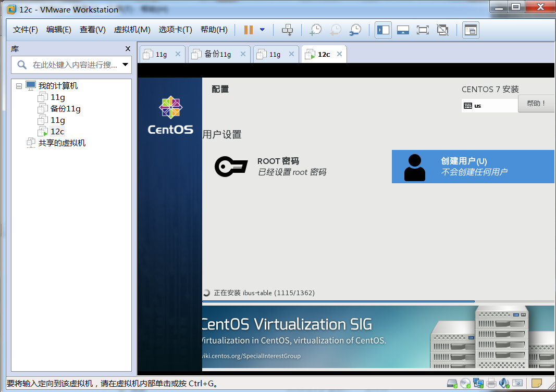Click the 正在安装 ibus-table progress text
Viewport: 556px width, 392px height.
click(x=264, y=293)
